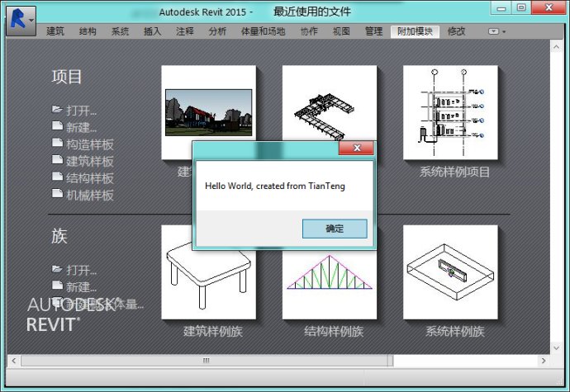This screenshot has height=392, width=570.
Task: Select the 系统 ribbon tab
Action: (x=120, y=31)
